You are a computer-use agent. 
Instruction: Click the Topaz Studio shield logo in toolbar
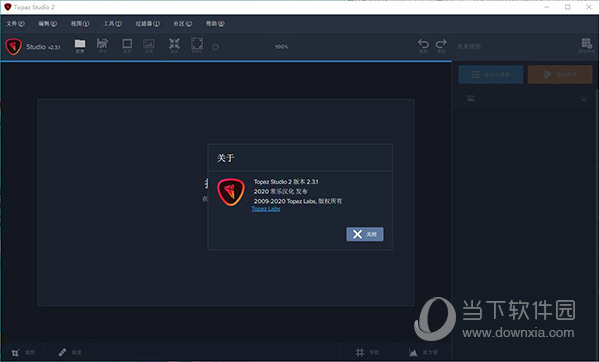(x=13, y=47)
